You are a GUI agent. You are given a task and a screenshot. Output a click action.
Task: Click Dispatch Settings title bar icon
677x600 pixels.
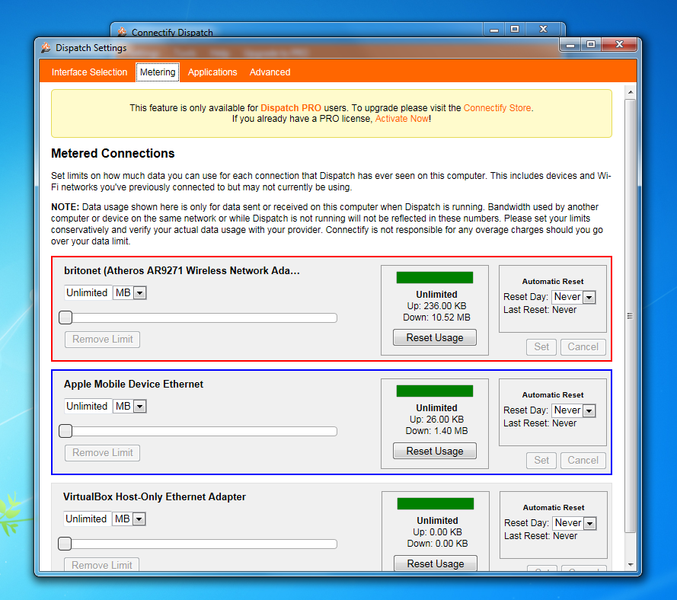pos(46,47)
